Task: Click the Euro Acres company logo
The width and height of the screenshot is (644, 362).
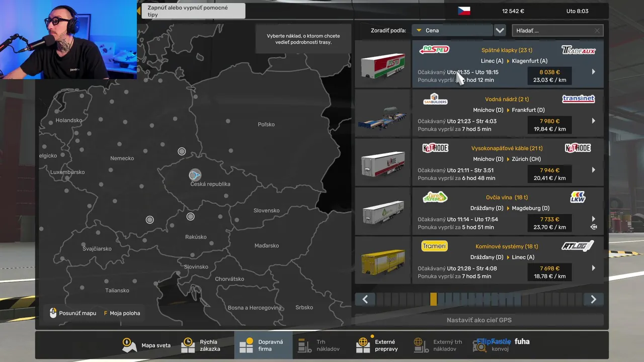Action: pos(435,197)
